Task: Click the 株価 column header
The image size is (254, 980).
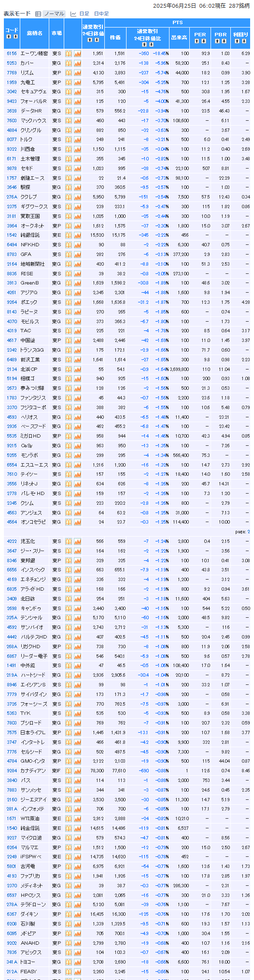Action: 115,38
